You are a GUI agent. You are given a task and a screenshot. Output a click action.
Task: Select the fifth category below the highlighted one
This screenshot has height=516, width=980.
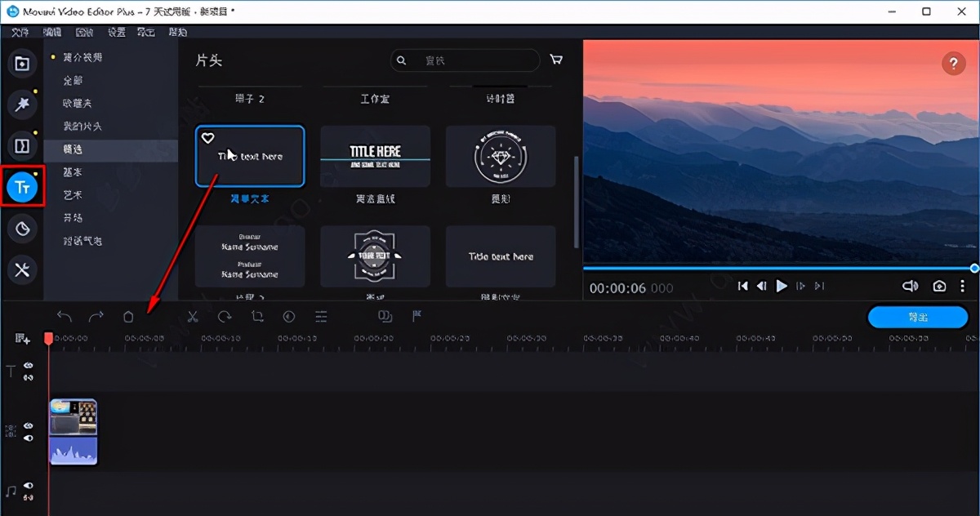click(x=82, y=241)
